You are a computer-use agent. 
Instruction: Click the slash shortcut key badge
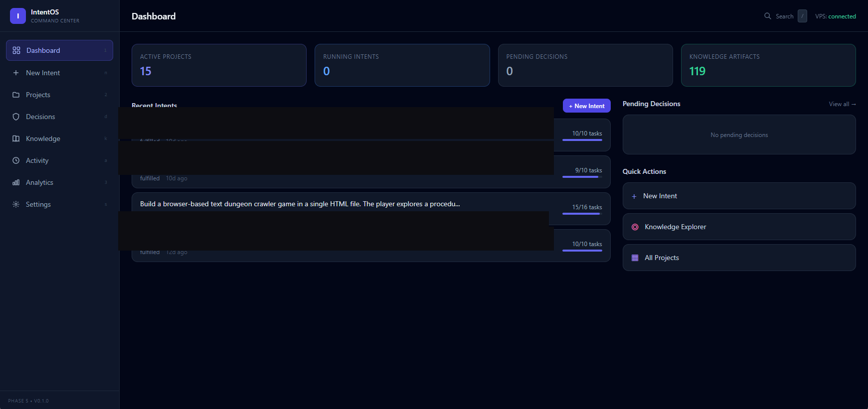tap(802, 16)
